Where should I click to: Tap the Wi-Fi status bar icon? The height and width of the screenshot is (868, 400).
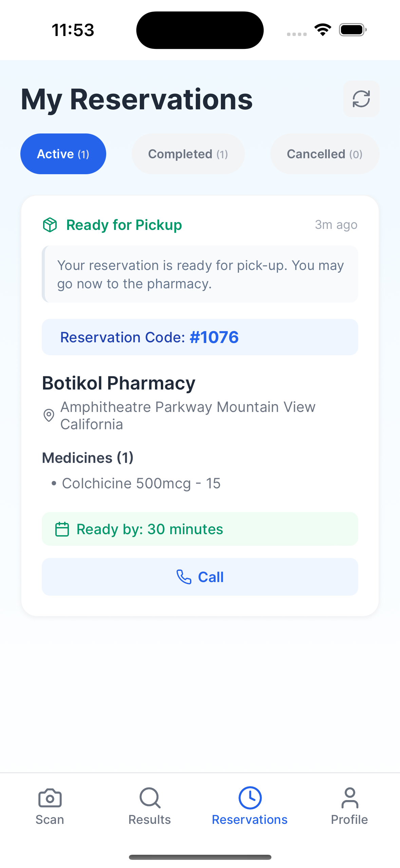(x=323, y=30)
